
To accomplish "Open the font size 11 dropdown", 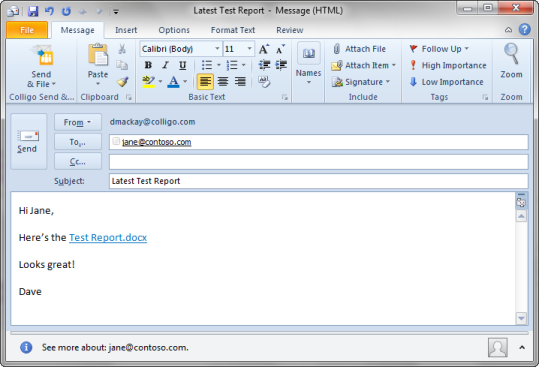I will click(250, 48).
